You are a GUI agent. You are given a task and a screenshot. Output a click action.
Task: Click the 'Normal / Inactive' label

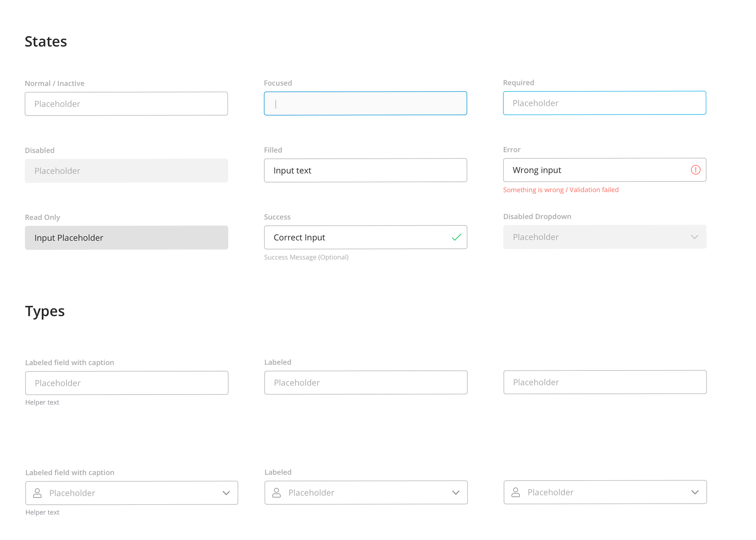54,84
